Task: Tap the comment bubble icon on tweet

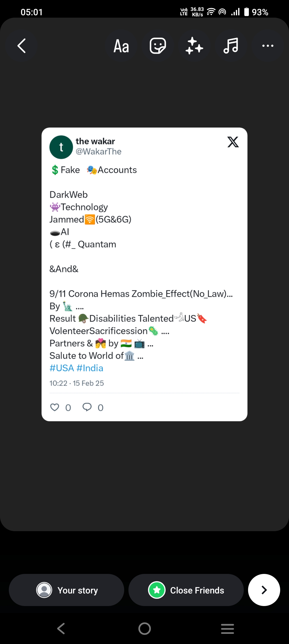Action: point(87,407)
